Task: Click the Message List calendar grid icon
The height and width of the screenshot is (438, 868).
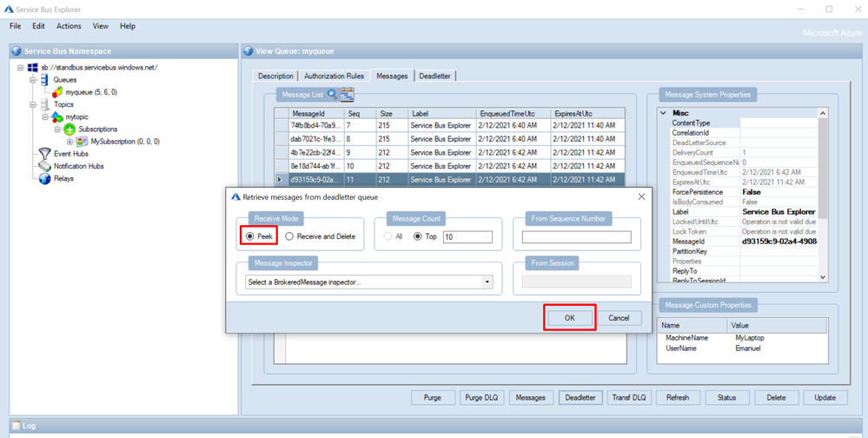Action: 347,95
